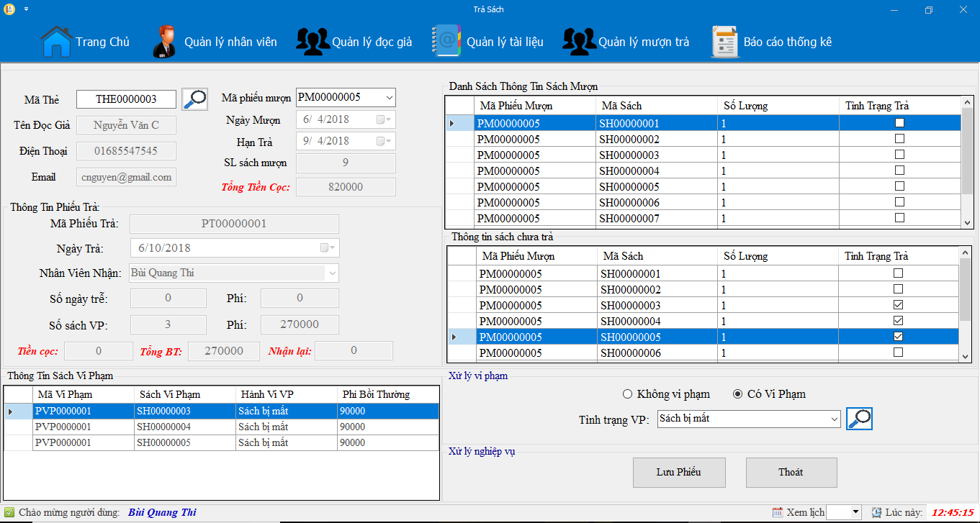Check Tình Trạng Trả for SH00000007 in borrowed list
Image resolution: width=980 pixels, height=523 pixels.
tap(899, 218)
